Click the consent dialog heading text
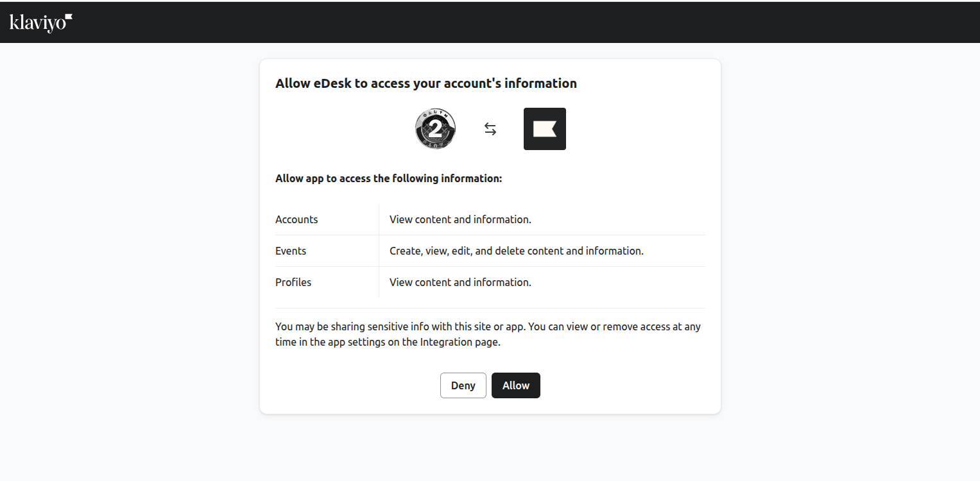Image resolution: width=980 pixels, height=481 pixels. point(426,83)
